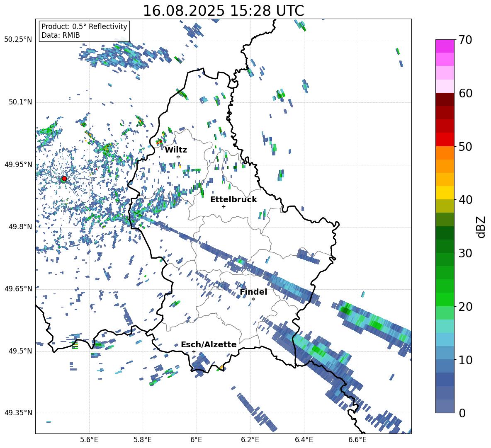Click the Esch/Alzette city label
Screen dimensions: 491x448
click(x=209, y=345)
